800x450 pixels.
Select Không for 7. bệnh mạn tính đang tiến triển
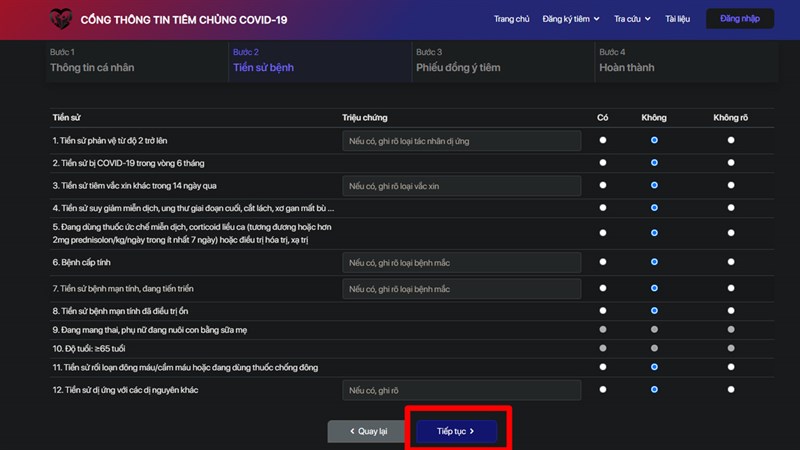pos(654,288)
